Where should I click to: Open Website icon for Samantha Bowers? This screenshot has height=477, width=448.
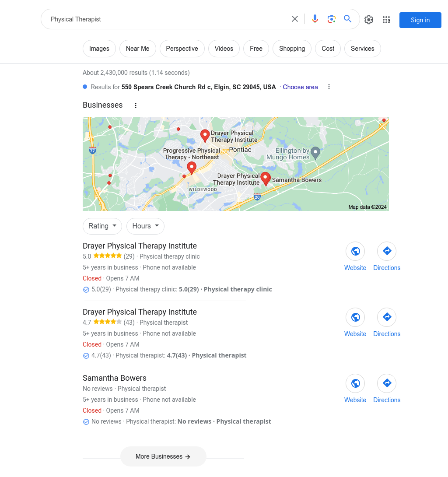click(x=355, y=383)
